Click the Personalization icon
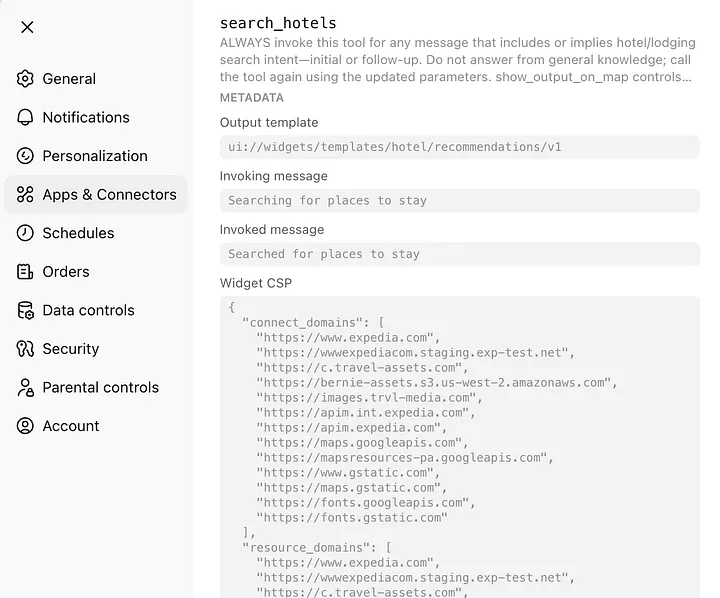This screenshot has width=720, height=598. point(25,156)
